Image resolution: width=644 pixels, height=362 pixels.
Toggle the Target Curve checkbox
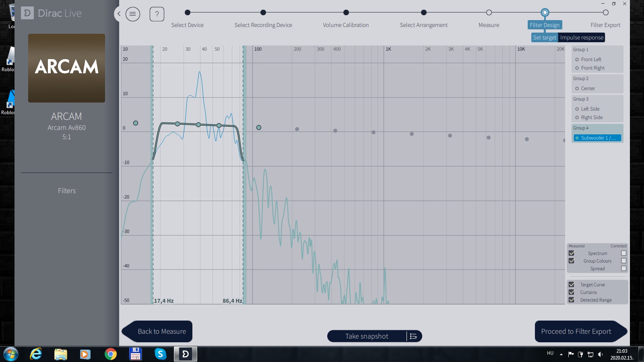point(571,285)
